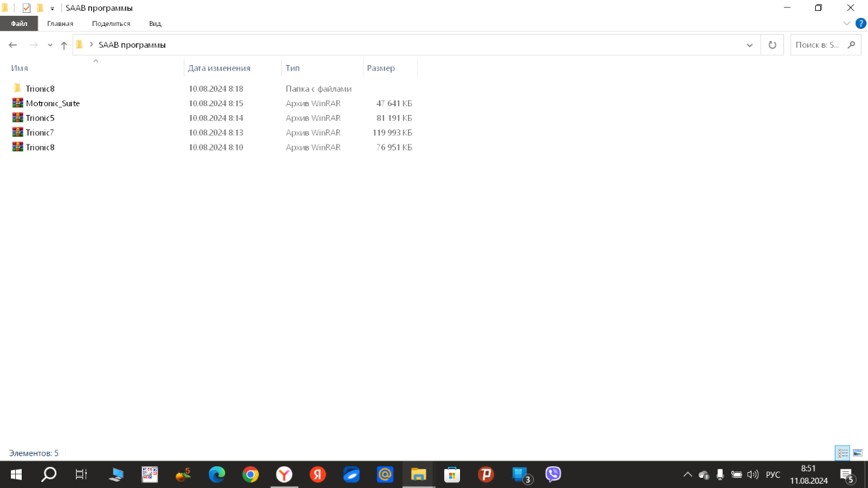Open the Help question mark icon
The height and width of the screenshot is (488, 868).
coord(861,23)
